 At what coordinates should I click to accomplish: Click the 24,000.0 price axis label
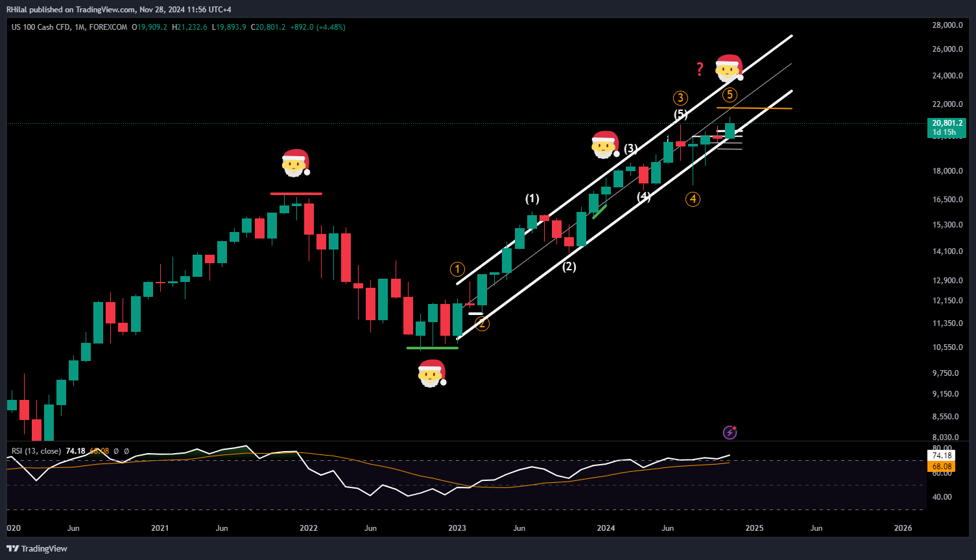[x=947, y=76]
